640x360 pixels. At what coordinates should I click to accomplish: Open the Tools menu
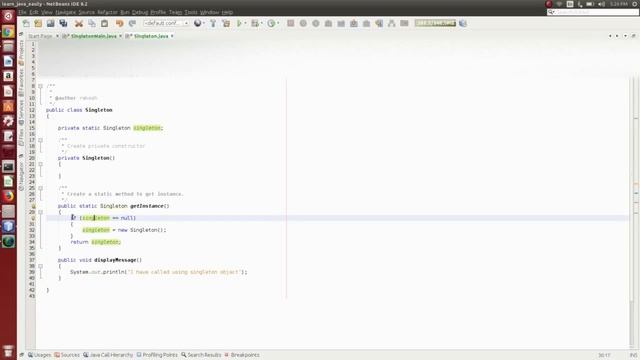click(x=191, y=12)
